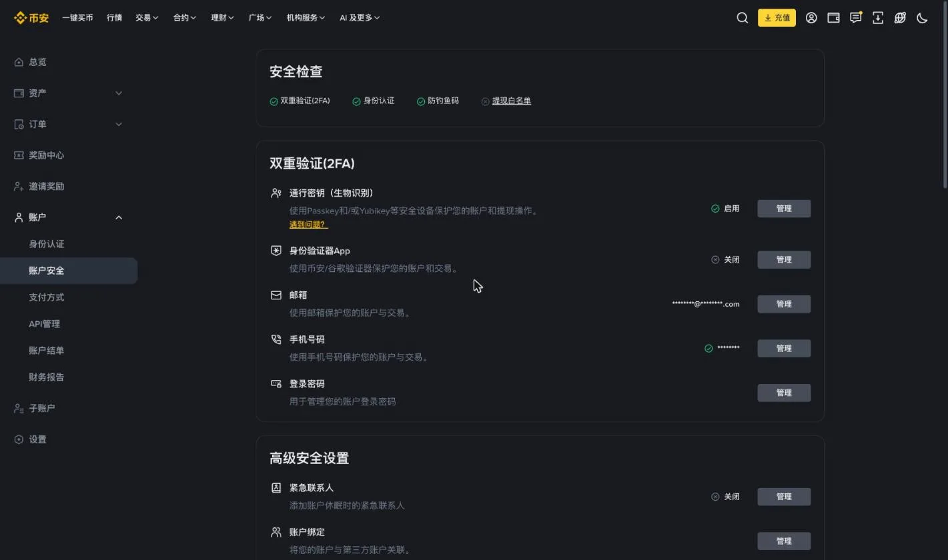Open the wallet icon in header
The image size is (948, 560).
click(833, 18)
